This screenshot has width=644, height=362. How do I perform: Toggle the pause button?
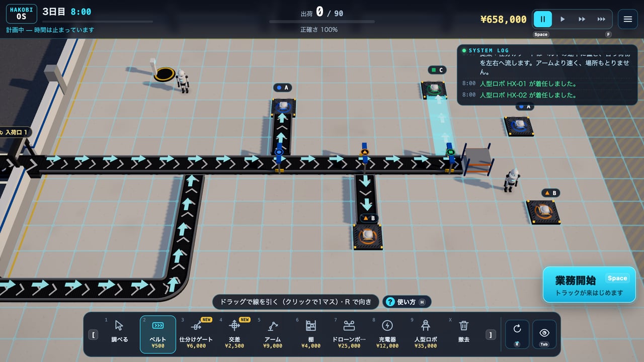543,19
